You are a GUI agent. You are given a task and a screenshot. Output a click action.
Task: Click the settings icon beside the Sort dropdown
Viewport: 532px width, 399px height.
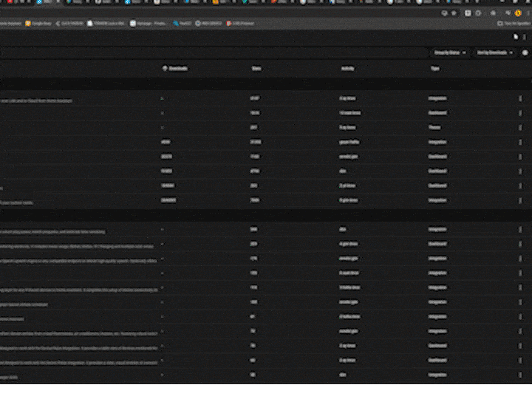click(x=525, y=52)
